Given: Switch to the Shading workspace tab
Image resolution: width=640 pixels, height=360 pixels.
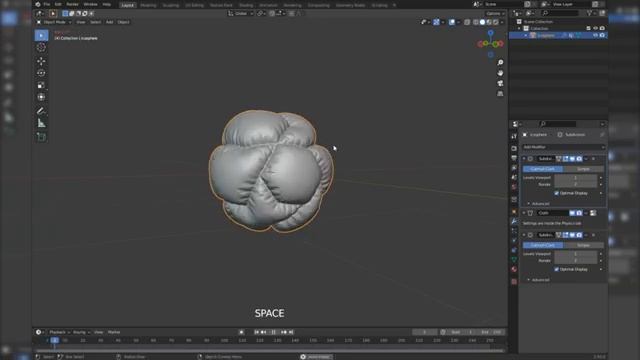Looking at the screenshot, I should [246, 5].
